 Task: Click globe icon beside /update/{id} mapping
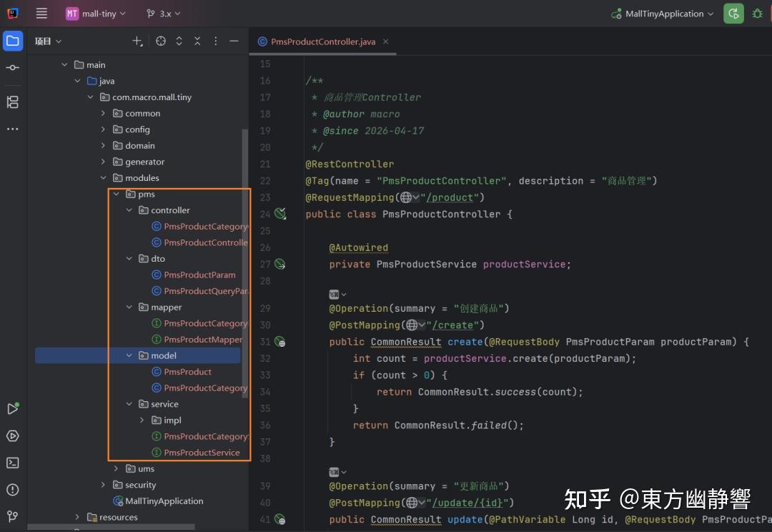pos(412,503)
